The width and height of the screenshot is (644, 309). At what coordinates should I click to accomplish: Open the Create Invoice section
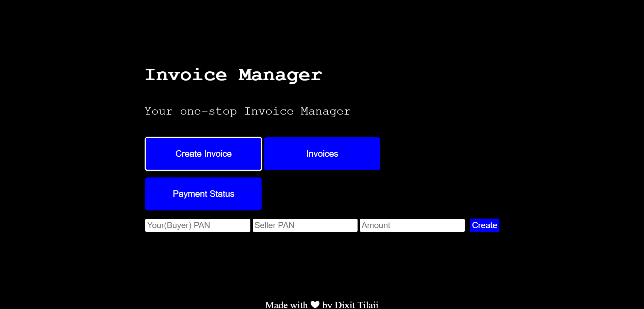pyautogui.click(x=203, y=154)
